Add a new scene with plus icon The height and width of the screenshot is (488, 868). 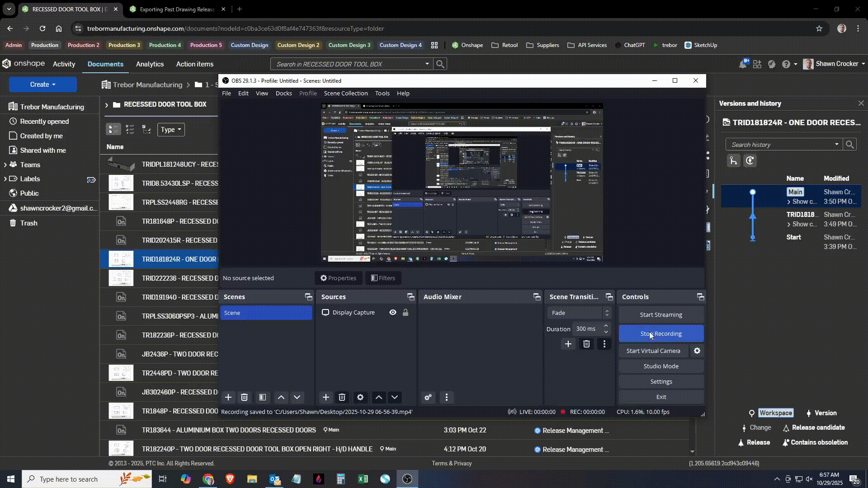[228, 397]
